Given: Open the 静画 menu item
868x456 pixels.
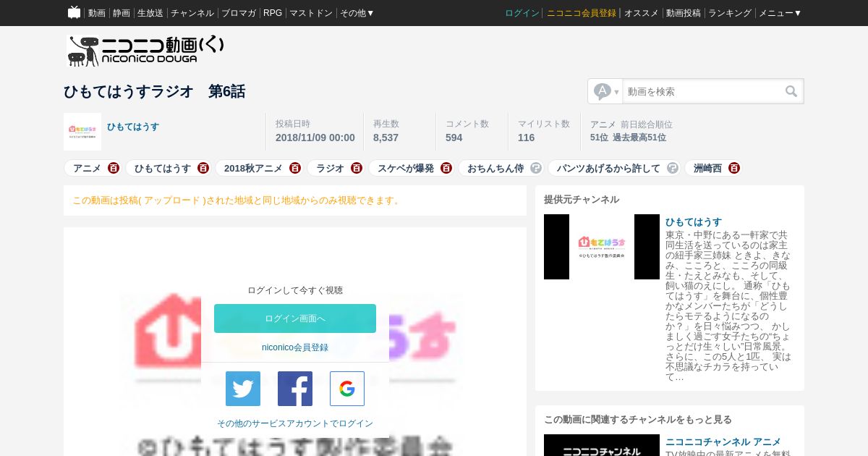Looking at the screenshot, I should [122, 13].
